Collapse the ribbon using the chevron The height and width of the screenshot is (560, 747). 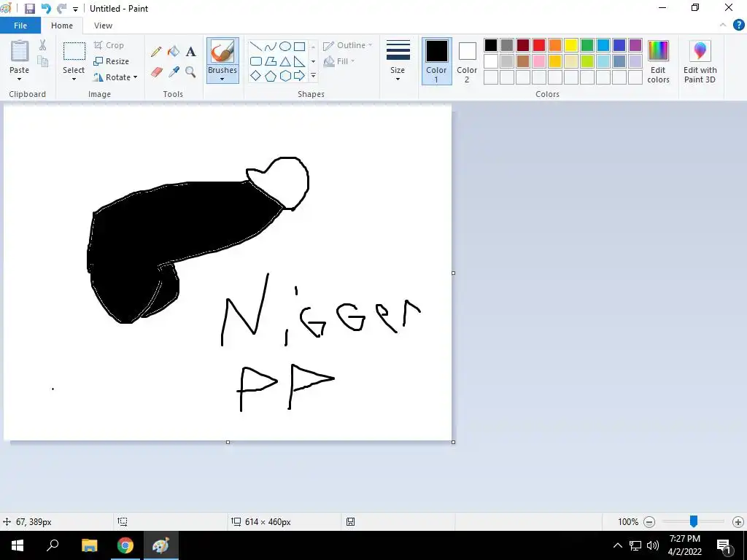click(x=723, y=26)
